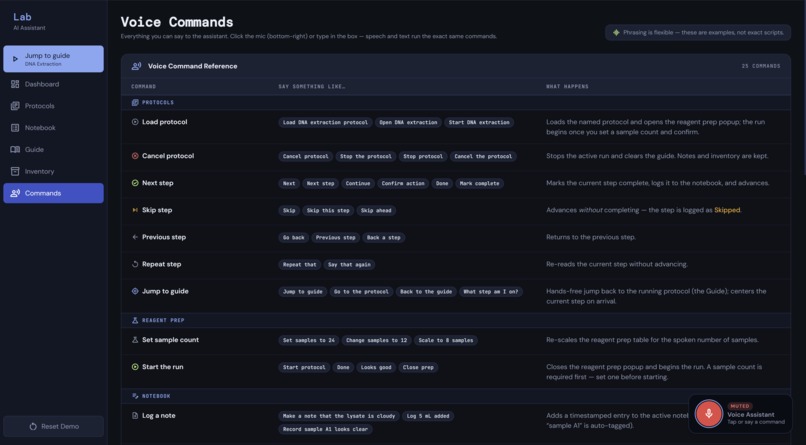Image resolution: width=806 pixels, height=445 pixels.
Task: Click the yellow 'Skipped' word
Action: coord(727,210)
